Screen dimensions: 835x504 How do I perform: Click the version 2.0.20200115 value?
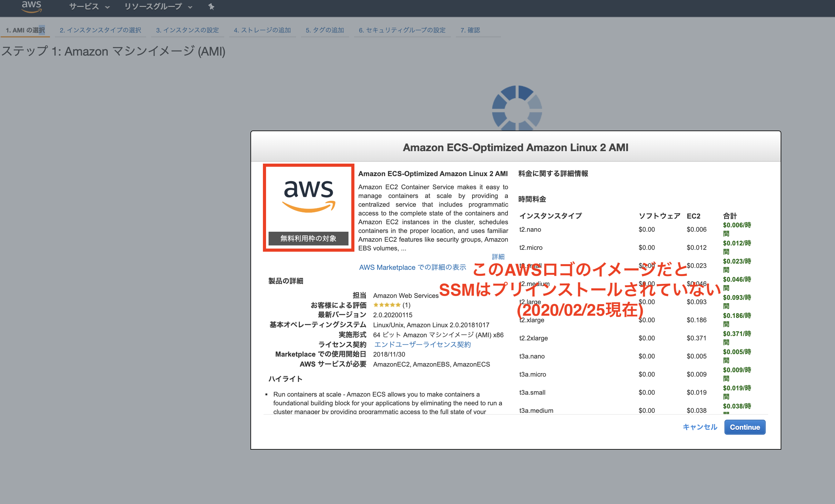pyautogui.click(x=393, y=315)
